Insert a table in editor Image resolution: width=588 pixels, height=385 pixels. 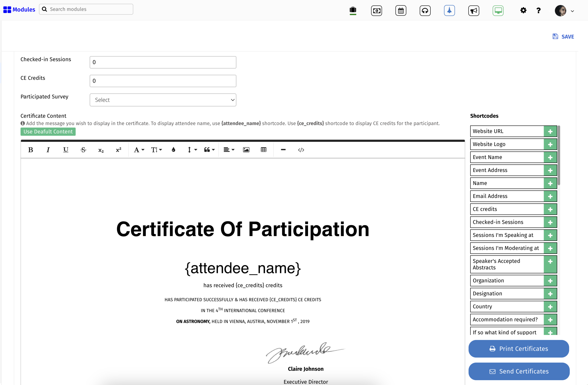[264, 150]
